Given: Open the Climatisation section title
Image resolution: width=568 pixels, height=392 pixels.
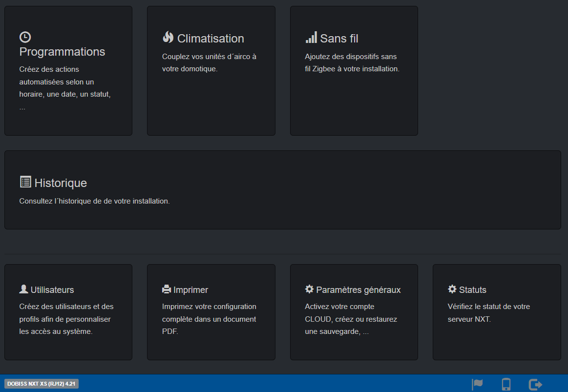Looking at the screenshot, I should (x=210, y=39).
